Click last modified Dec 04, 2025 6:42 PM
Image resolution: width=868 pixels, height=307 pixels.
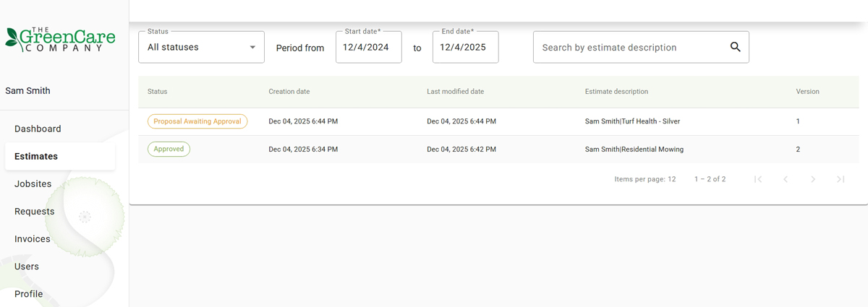pyautogui.click(x=461, y=150)
